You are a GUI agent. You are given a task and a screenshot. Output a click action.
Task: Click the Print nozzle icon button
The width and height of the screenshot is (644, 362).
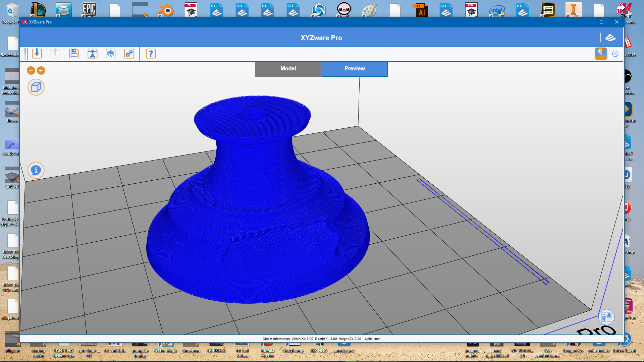pos(601,54)
